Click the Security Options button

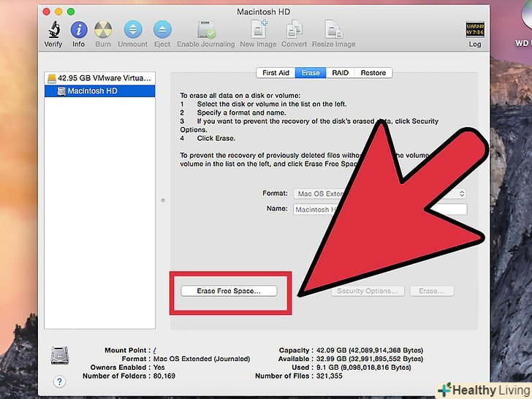click(368, 291)
